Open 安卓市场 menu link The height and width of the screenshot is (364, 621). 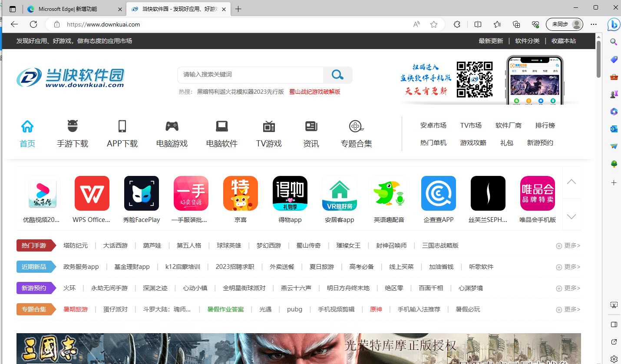[433, 126]
